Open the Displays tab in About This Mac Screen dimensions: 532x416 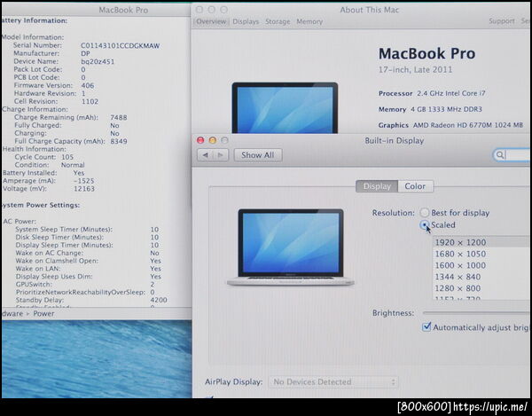[246, 21]
